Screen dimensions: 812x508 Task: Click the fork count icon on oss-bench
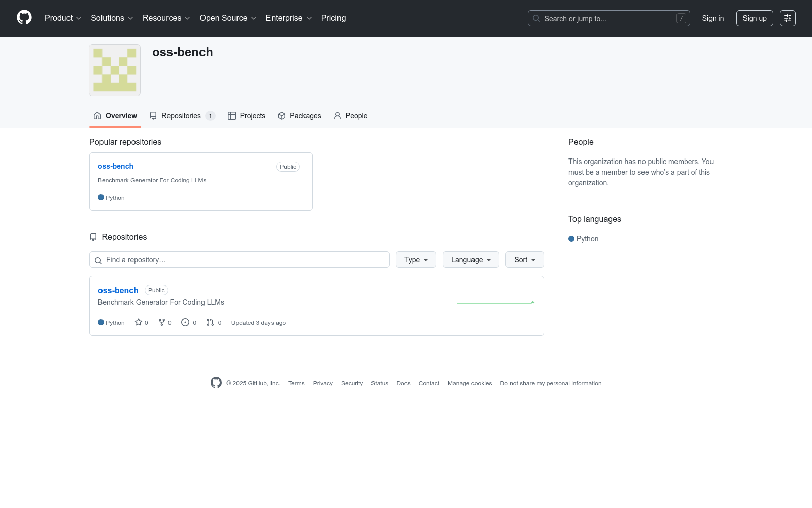pyautogui.click(x=162, y=322)
